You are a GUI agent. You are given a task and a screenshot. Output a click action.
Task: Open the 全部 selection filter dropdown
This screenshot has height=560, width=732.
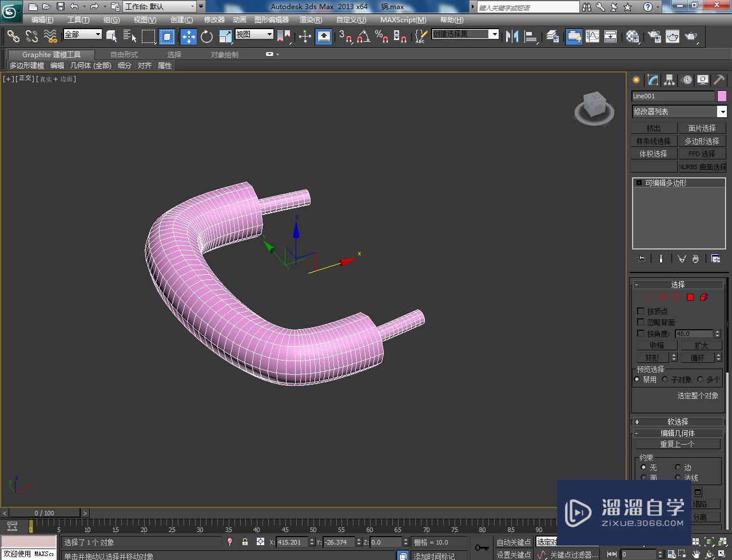[82, 34]
